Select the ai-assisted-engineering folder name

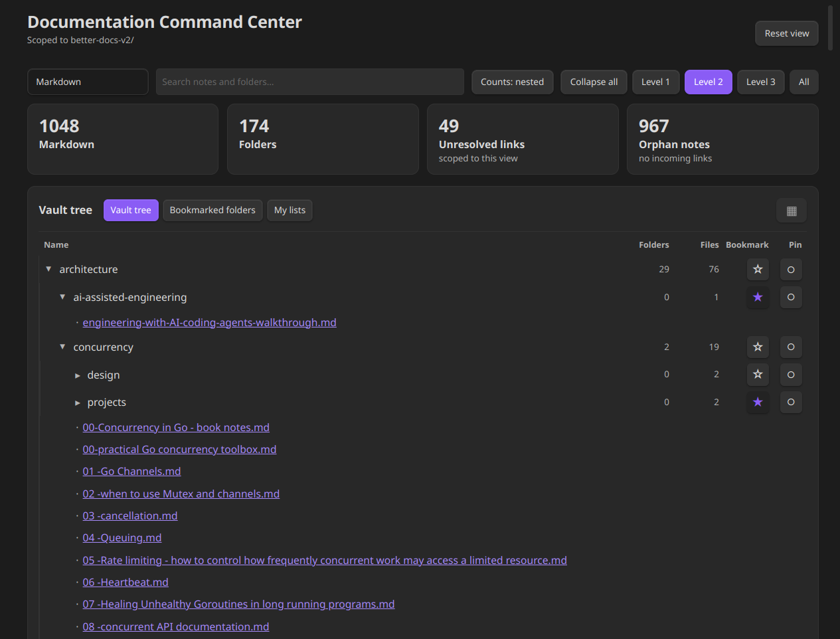pos(130,297)
